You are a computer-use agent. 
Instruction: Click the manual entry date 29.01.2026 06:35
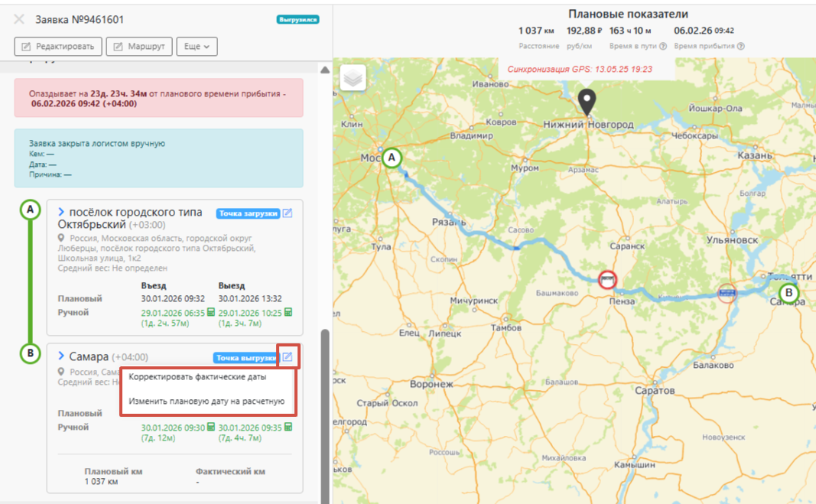point(173,313)
